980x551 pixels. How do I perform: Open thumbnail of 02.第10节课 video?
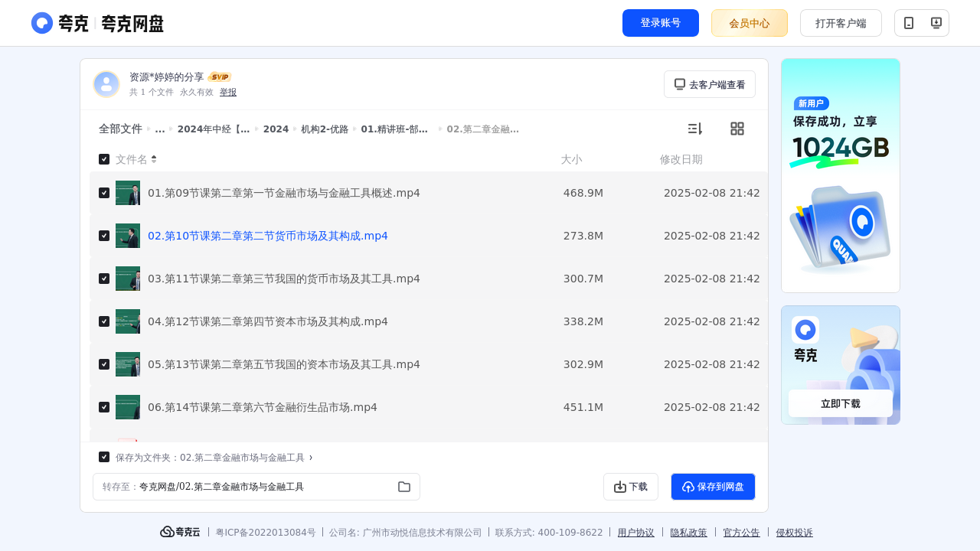pyautogui.click(x=128, y=236)
